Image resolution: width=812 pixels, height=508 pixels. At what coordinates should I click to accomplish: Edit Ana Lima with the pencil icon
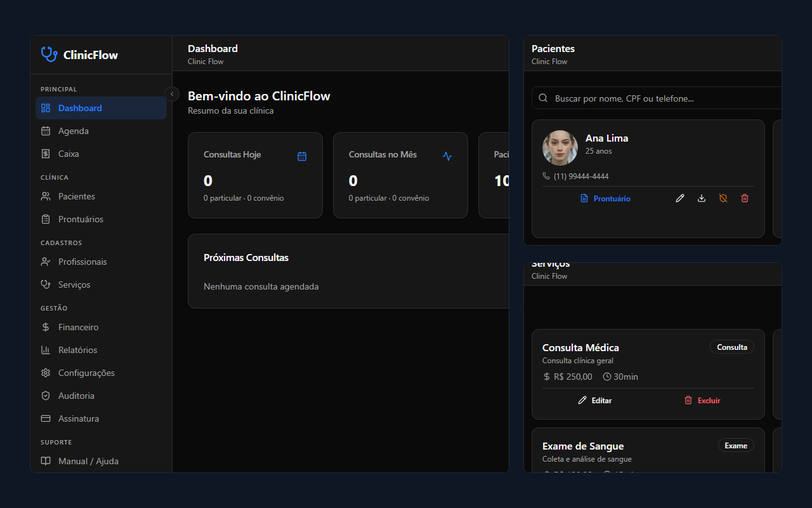pyautogui.click(x=680, y=199)
